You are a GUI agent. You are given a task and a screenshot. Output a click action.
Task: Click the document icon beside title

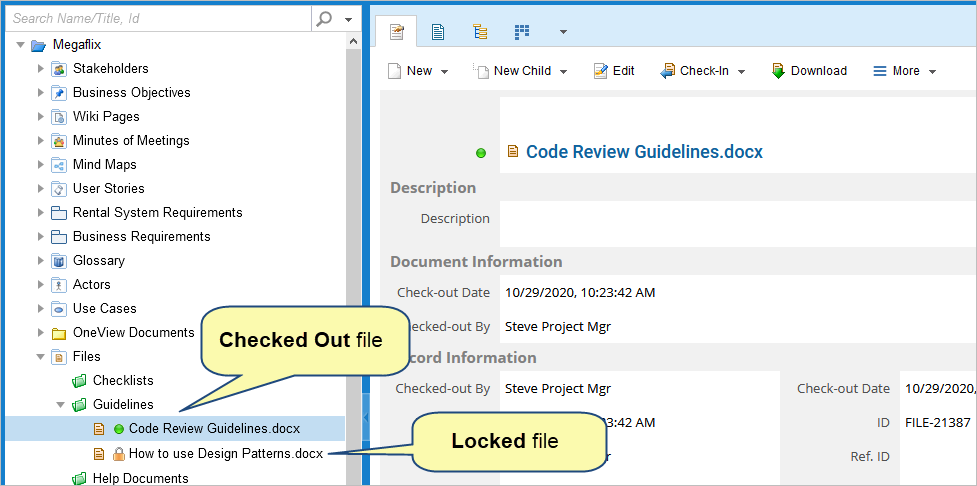513,151
